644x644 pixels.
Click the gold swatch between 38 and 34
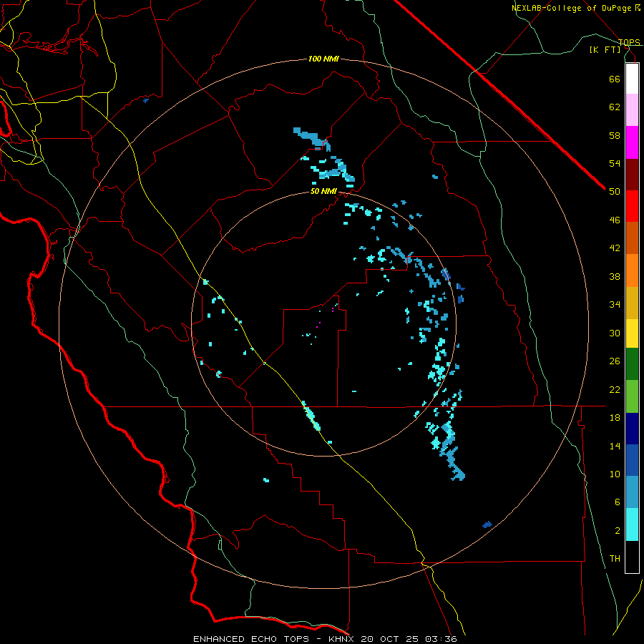click(x=632, y=303)
